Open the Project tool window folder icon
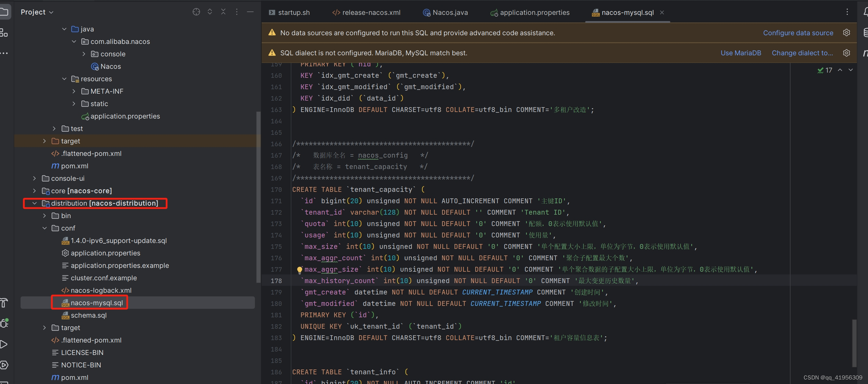 pos(4,12)
